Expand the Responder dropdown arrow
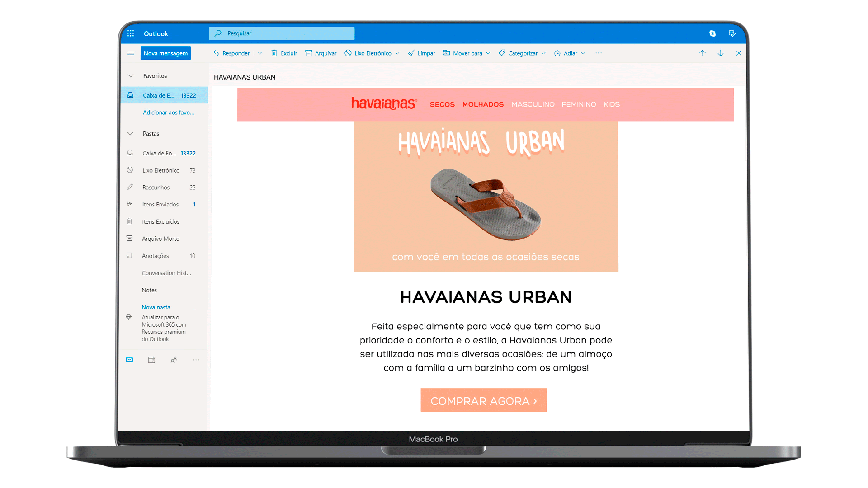868x488 pixels. (259, 53)
